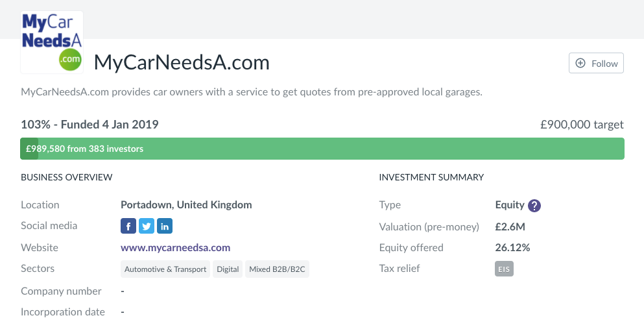The height and width of the screenshot is (331, 644).
Task: Select the Digital sector tag
Action: [x=228, y=269]
